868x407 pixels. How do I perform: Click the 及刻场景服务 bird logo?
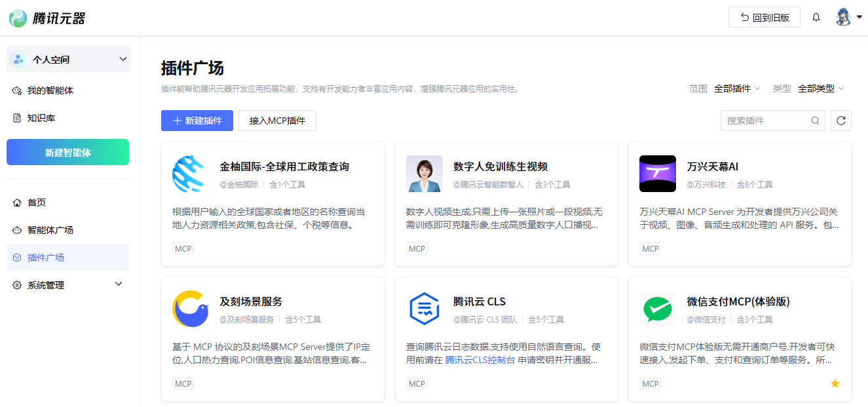(x=191, y=309)
